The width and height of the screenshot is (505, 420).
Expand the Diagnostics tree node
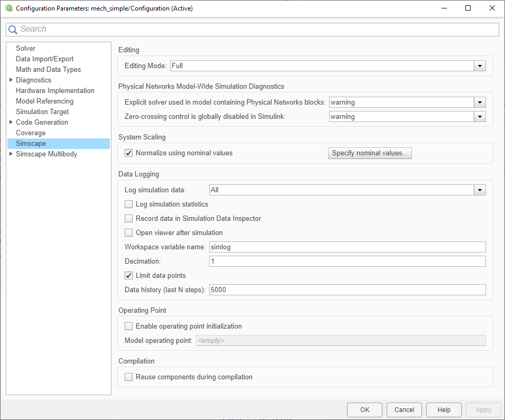coord(11,80)
